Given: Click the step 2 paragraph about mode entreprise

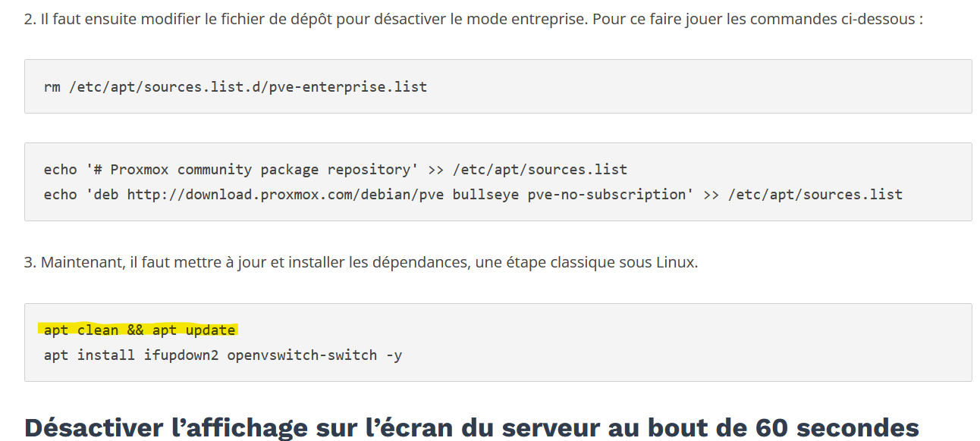Looking at the screenshot, I should click(x=474, y=19).
